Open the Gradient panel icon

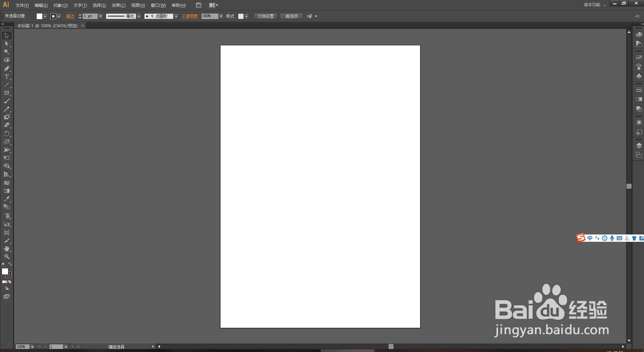[639, 99]
